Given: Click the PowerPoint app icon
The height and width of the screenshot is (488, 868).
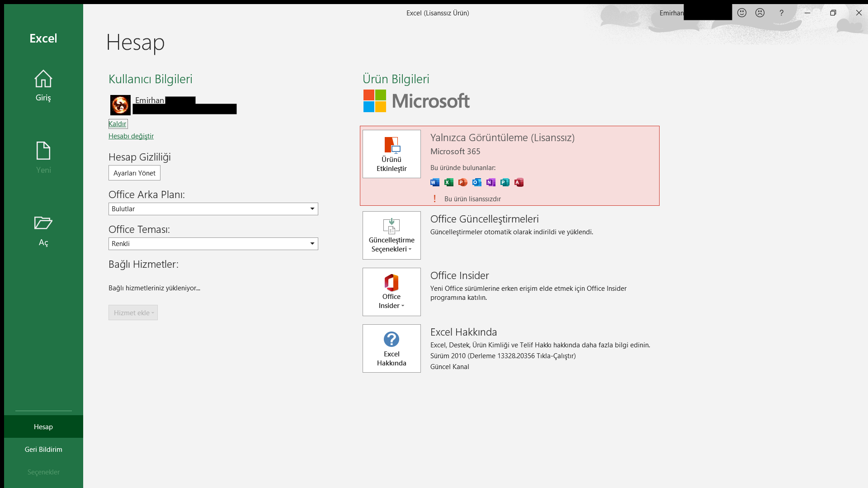Looking at the screenshot, I should click(x=463, y=182).
